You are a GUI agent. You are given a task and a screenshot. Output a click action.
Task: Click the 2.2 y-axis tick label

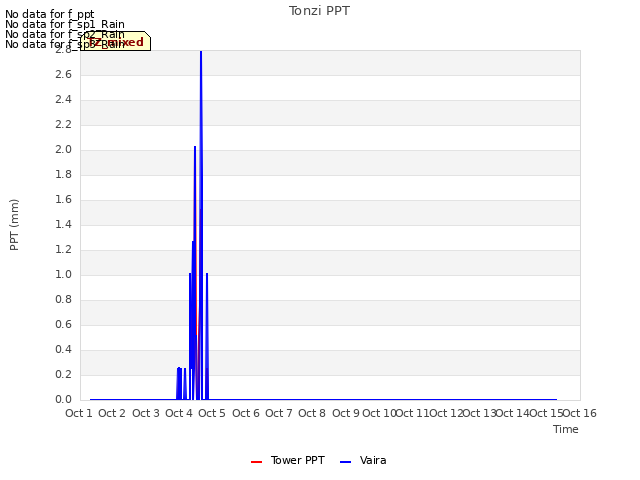point(63,124)
